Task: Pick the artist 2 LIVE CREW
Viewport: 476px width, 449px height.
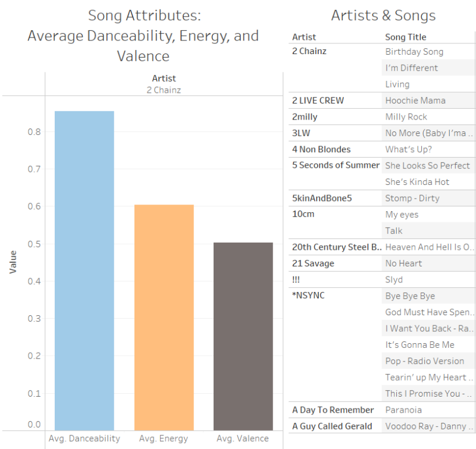Action: 318,101
